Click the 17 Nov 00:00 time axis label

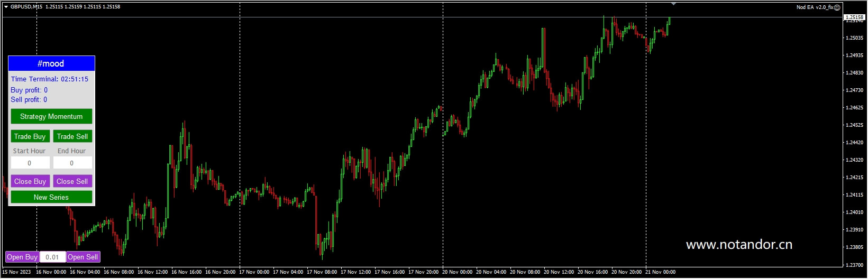pyautogui.click(x=254, y=272)
